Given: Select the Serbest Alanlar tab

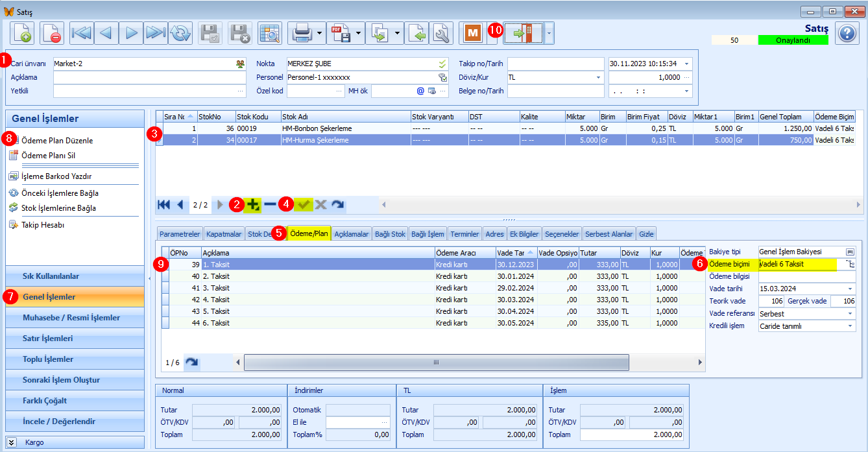Looking at the screenshot, I should point(609,234).
